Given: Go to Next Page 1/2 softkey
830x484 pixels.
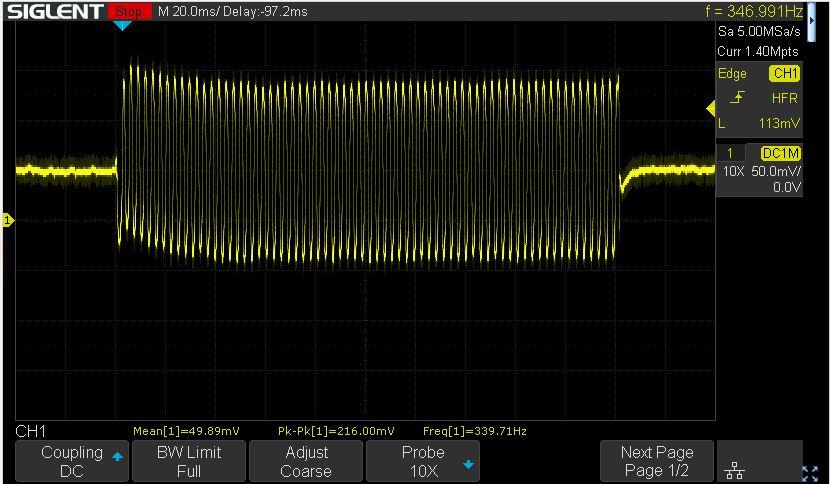Looking at the screenshot, I should point(657,461).
